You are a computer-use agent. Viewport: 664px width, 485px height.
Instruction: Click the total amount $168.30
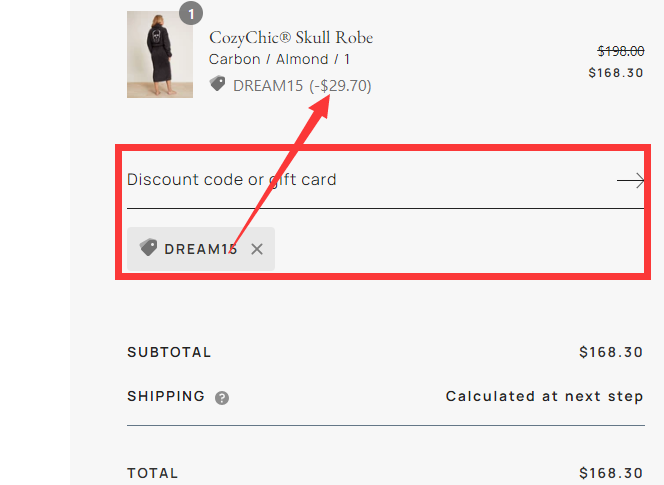[x=611, y=473]
